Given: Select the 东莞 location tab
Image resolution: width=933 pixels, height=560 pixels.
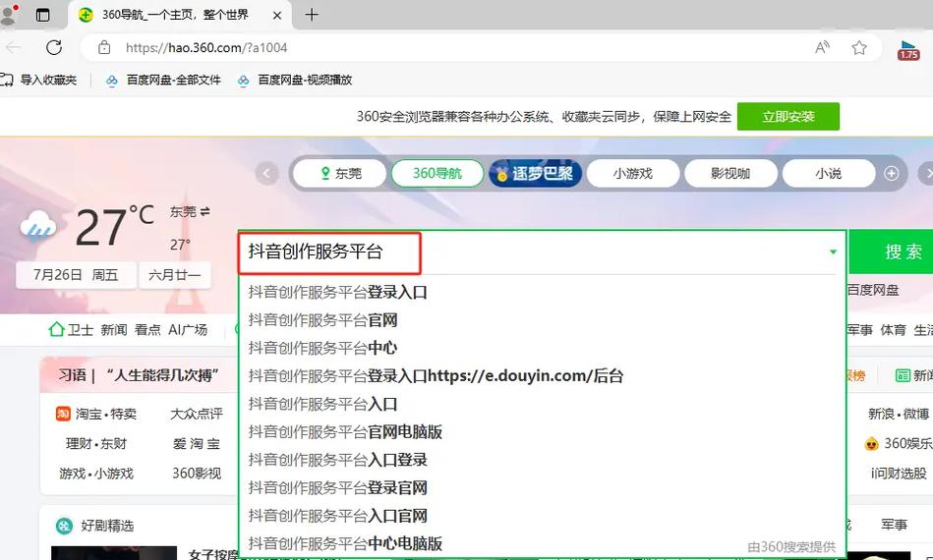Looking at the screenshot, I should coord(340,174).
